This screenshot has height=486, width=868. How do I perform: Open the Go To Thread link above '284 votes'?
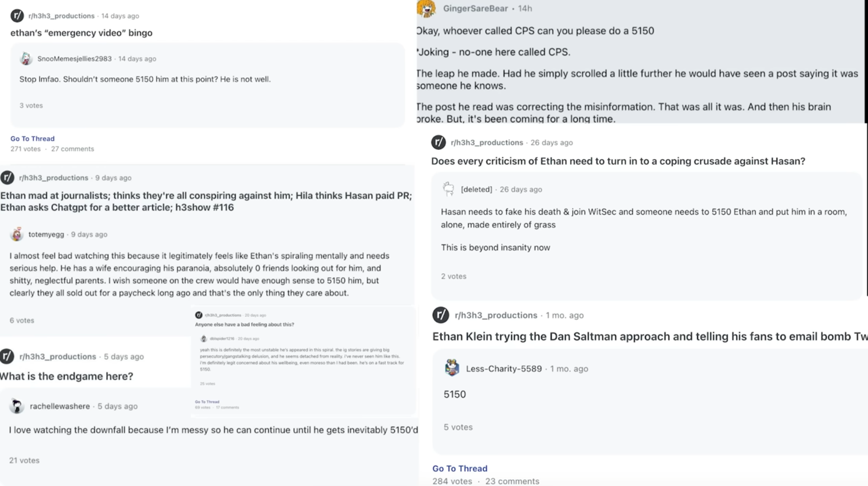pyautogui.click(x=460, y=468)
